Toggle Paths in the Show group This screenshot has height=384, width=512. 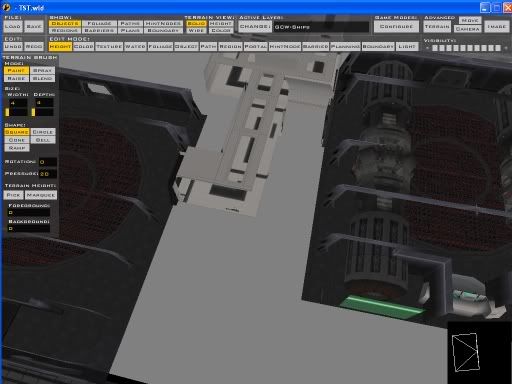click(130, 24)
